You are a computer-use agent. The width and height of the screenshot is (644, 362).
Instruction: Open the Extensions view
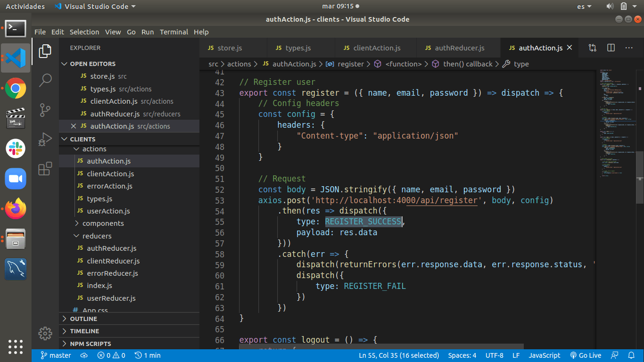(x=45, y=169)
